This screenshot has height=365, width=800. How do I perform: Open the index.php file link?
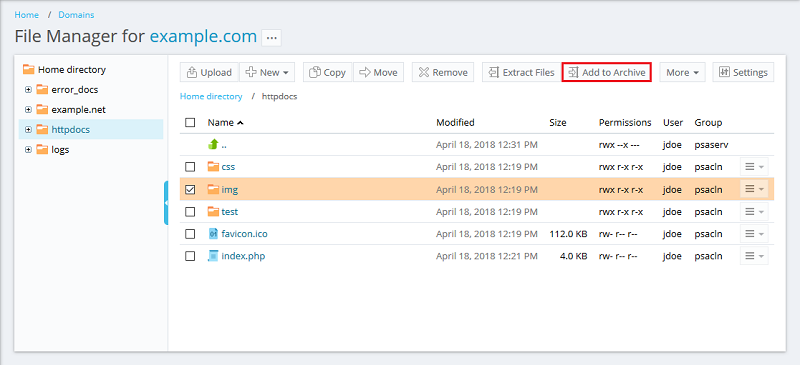[x=243, y=256]
